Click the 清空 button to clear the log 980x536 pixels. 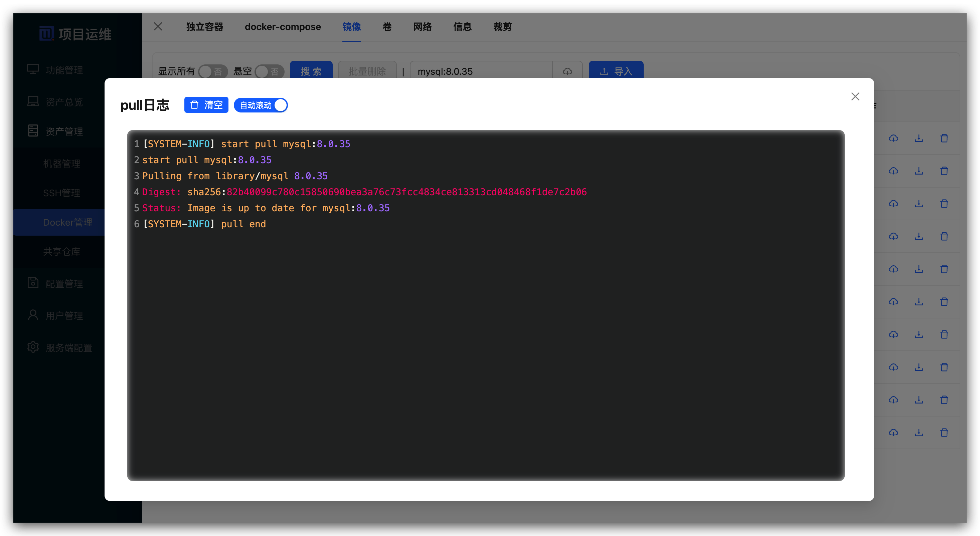[206, 105]
